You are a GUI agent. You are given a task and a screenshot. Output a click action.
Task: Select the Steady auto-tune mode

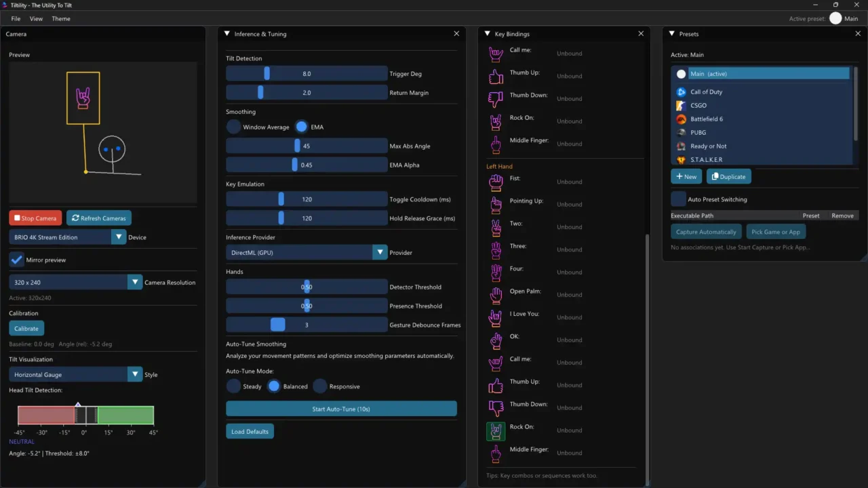(x=233, y=386)
